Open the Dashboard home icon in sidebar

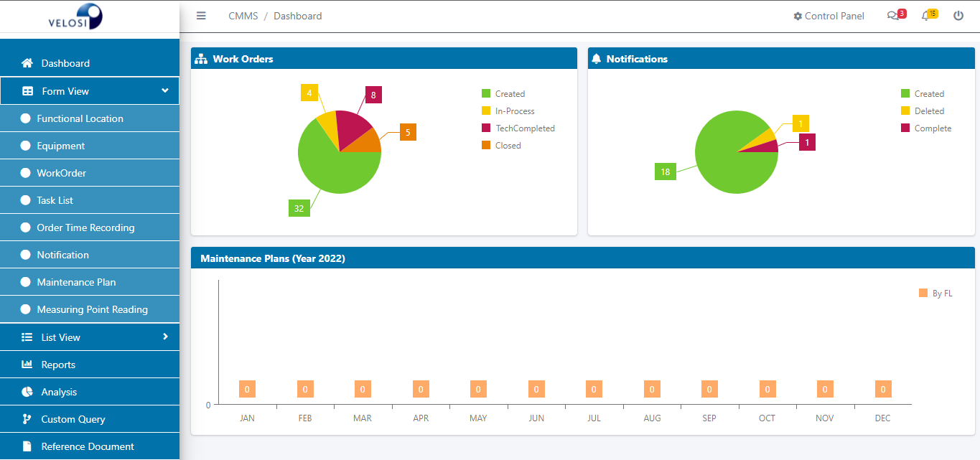[28, 63]
